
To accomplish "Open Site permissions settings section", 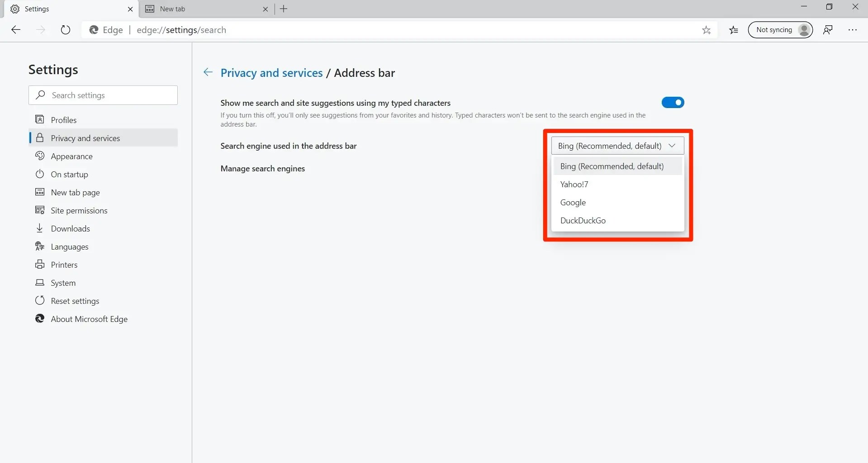I will pyautogui.click(x=103, y=210).
